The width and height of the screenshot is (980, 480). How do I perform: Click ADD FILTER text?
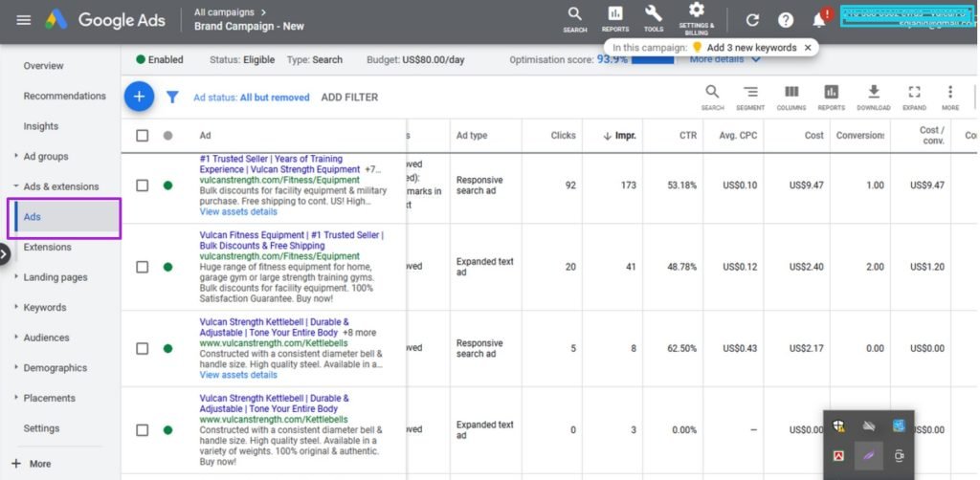click(349, 98)
